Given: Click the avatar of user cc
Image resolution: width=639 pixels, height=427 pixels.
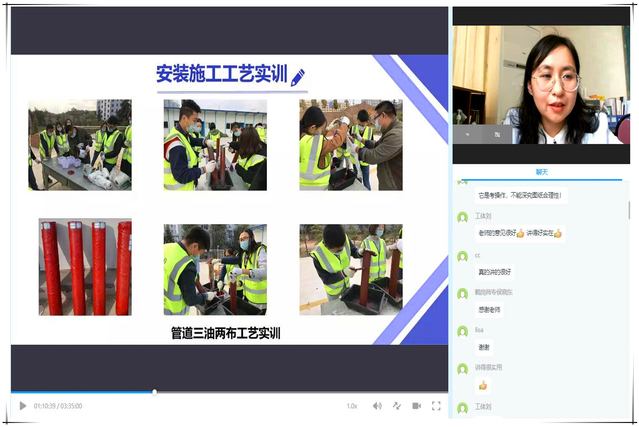Looking at the screenshot, I should pyautogui.click(x=462, y=256).
